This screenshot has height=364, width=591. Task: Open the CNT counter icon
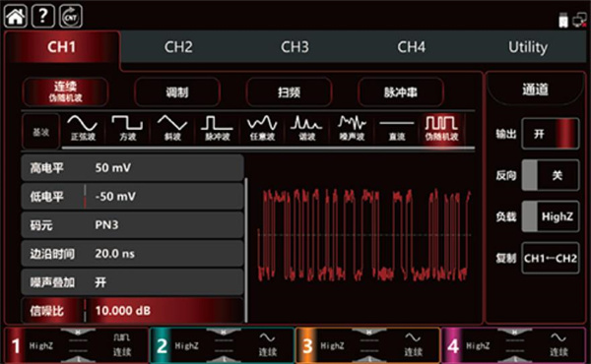tap(71, 16)
